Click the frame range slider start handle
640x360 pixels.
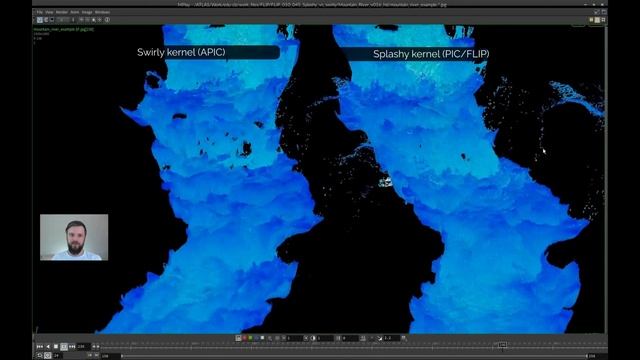click(122, 356)
